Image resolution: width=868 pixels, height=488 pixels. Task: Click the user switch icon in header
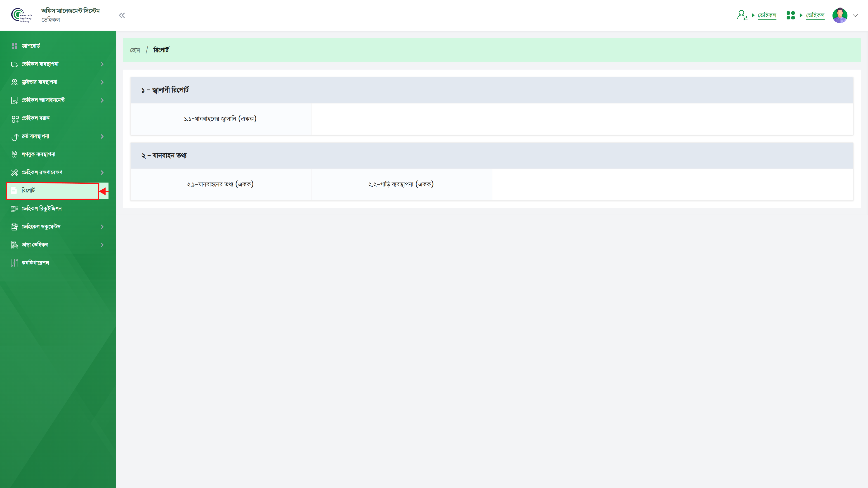pyautogui.click(x=742, y=15)
